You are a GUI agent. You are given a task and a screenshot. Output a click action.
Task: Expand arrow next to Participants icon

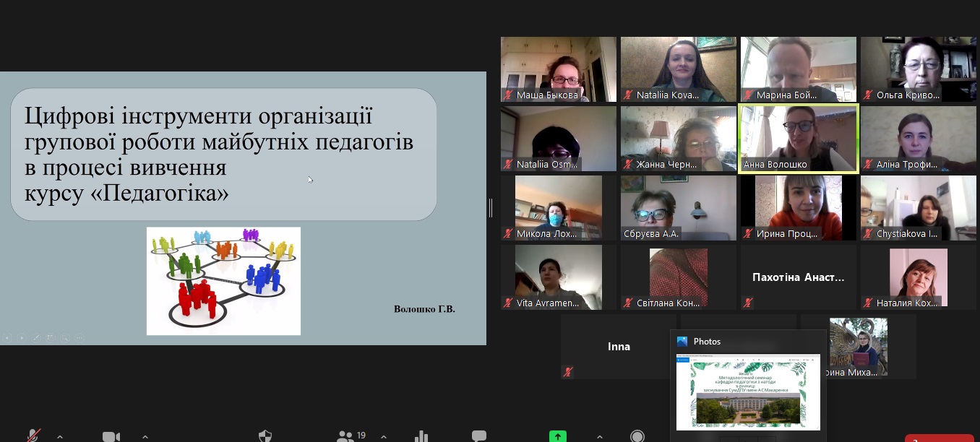coord(383,436)
